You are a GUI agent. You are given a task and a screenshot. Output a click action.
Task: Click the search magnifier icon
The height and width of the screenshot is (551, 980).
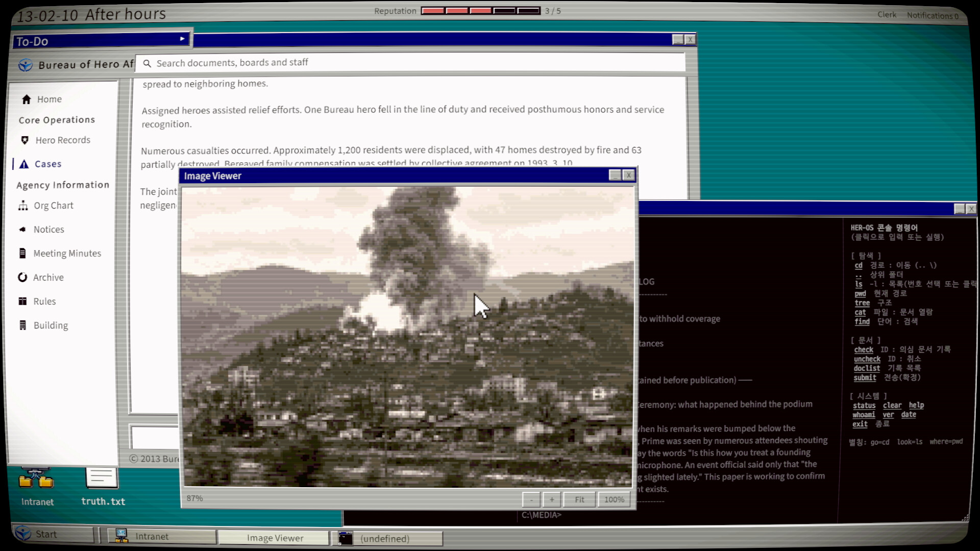coord(147,63)
